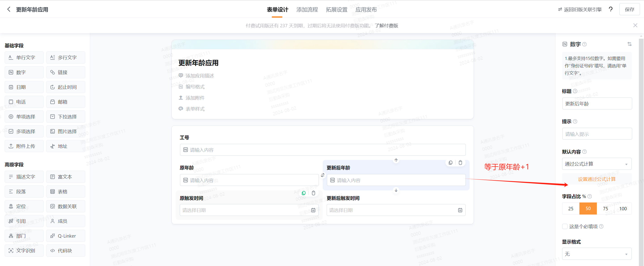
Task: Add a 单项选择 field
Action: [x=24, y=117]
